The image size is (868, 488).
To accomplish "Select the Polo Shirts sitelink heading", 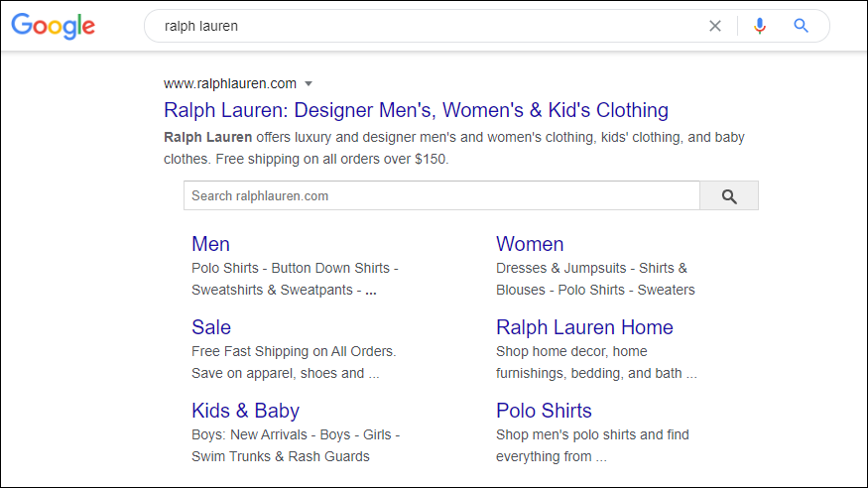I will (x=544, y=411).
